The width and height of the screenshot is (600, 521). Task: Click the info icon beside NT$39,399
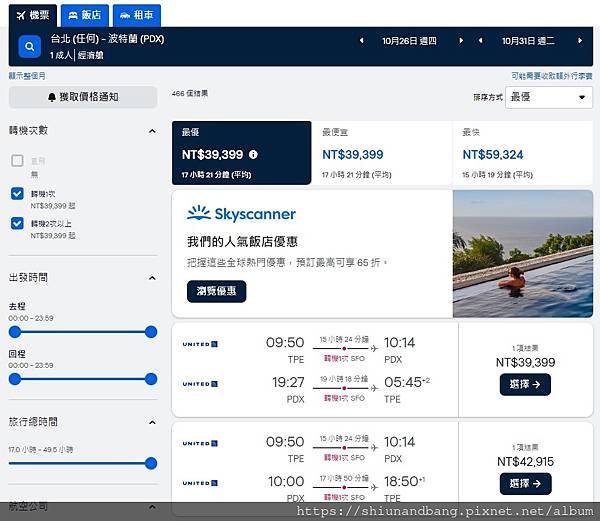(253, 155)
